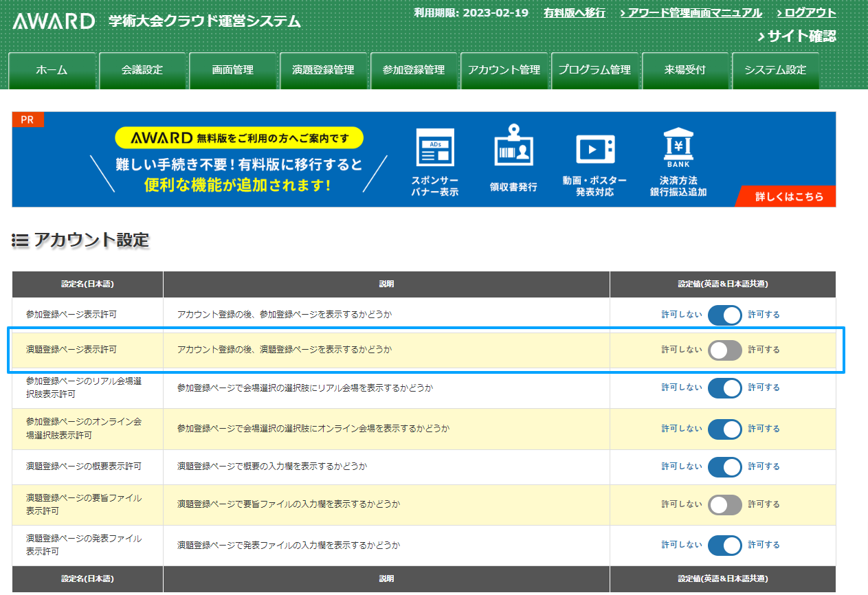Click the list icon beside アカウント設定 heading
Image resolution: width=868 pixels, height=595 pixels.
click(x=20, y=240)
